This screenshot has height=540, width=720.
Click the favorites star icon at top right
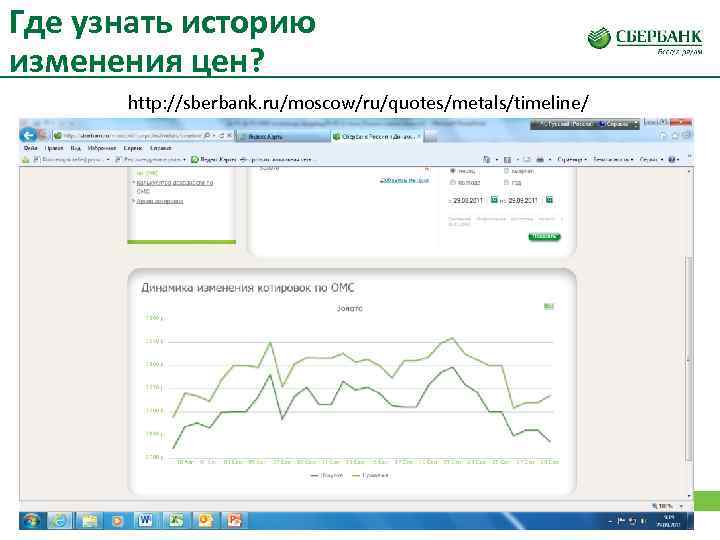point(675,135)
